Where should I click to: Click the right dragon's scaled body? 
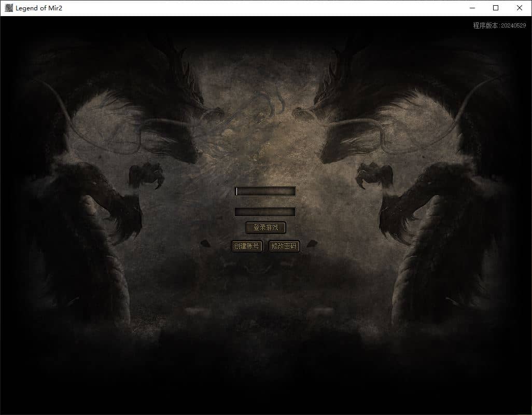pos(427,258)
